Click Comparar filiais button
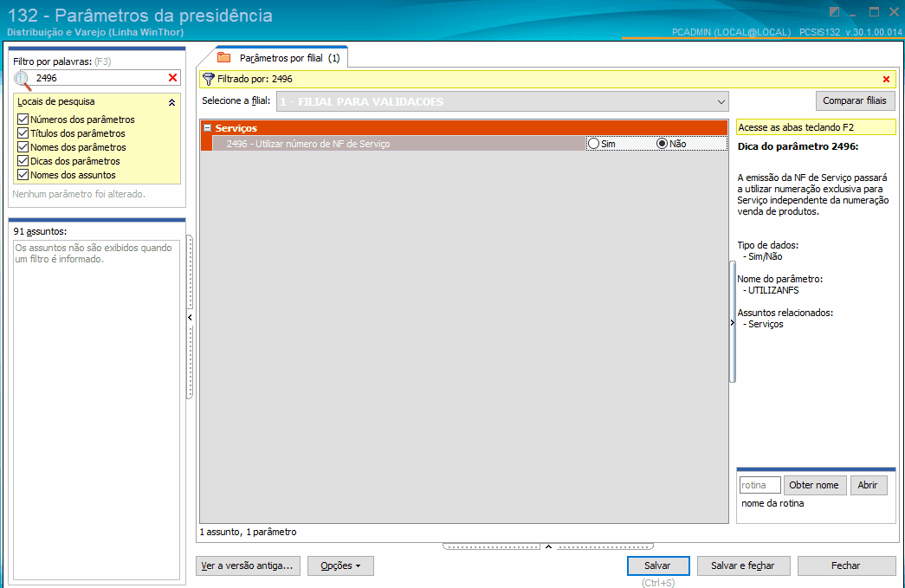The height and width of the screenshot is (588, 905). coord(855,101)
